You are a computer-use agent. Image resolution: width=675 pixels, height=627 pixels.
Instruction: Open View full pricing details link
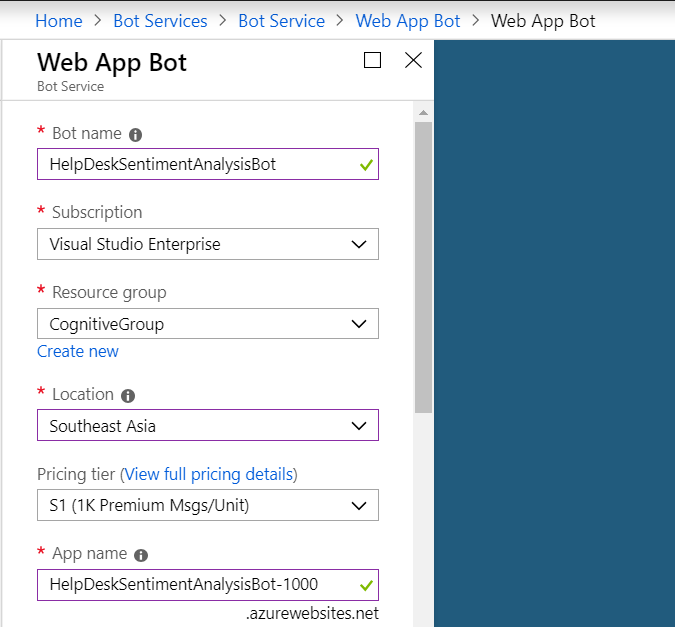pyautogui.click(x=209, y=474)
